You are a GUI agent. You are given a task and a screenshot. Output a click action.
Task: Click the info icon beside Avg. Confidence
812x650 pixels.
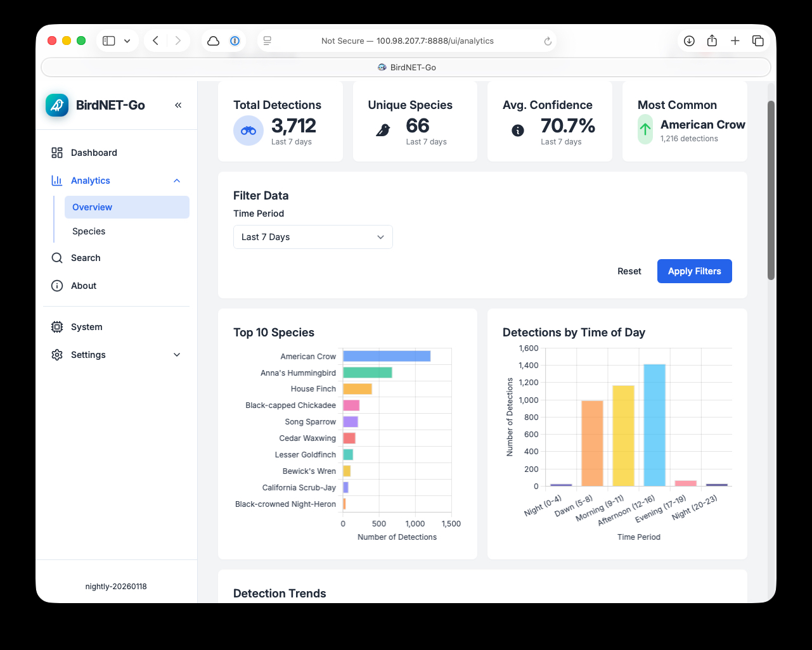click(x=518, y=131)
